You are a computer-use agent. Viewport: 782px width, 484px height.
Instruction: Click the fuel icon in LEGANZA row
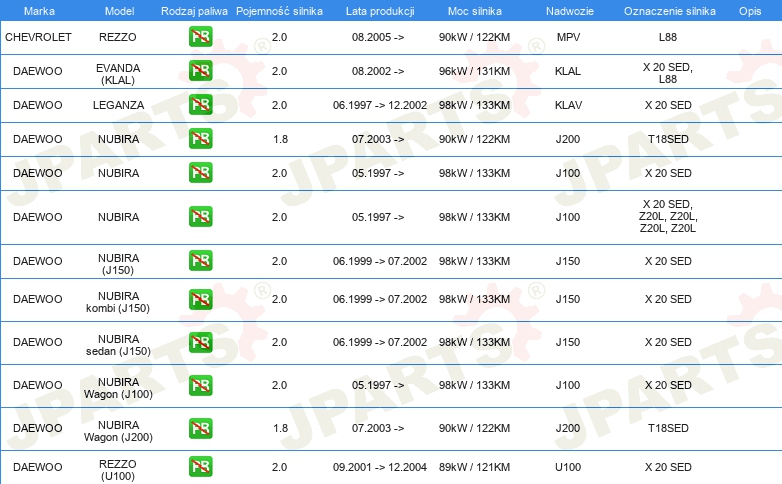click(200, 105)
